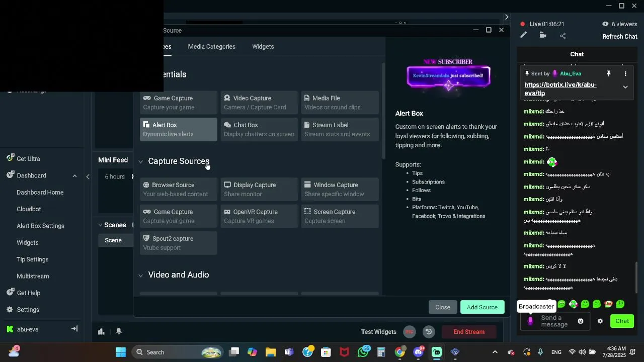
Task: Click the chat panel scrollbar
Action: tap(636, 277)
